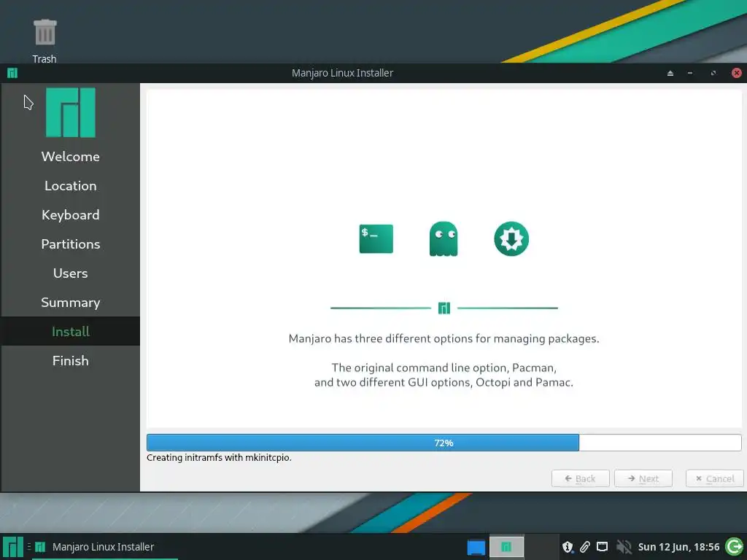This screenshot has height=560, width=747.
Task: Click the 'Manjaro Linux Installer' window title
Action: pyautogui.click(x=343, y=73)
